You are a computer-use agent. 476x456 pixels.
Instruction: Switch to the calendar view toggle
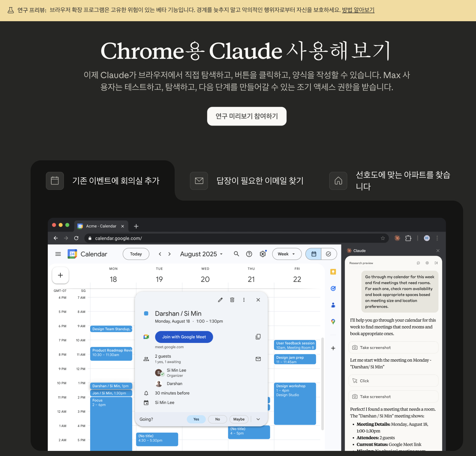[314, 254]
